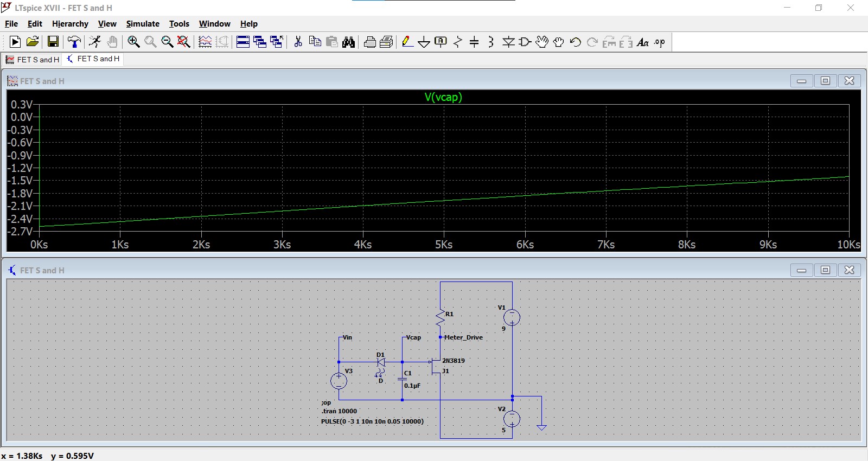
Task: Click the Close All Windows toolbar icon
Action: (277, 42)
